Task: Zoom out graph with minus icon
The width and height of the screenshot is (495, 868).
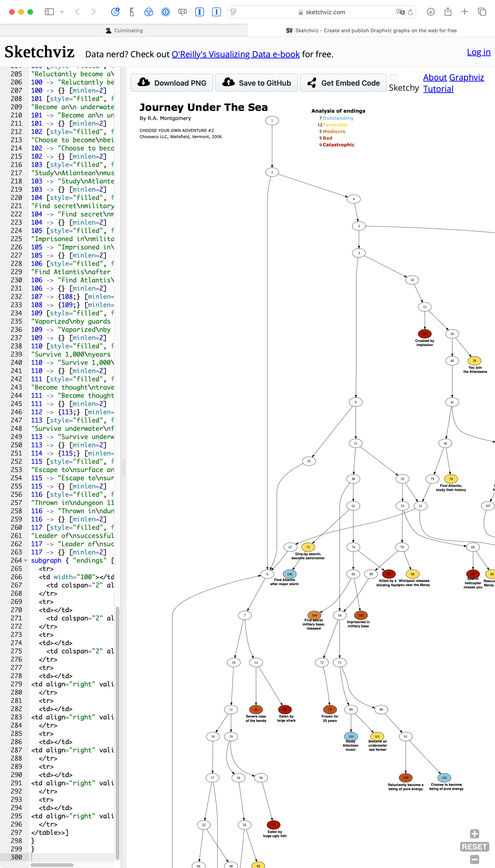Action: click(x=474, y=860)
